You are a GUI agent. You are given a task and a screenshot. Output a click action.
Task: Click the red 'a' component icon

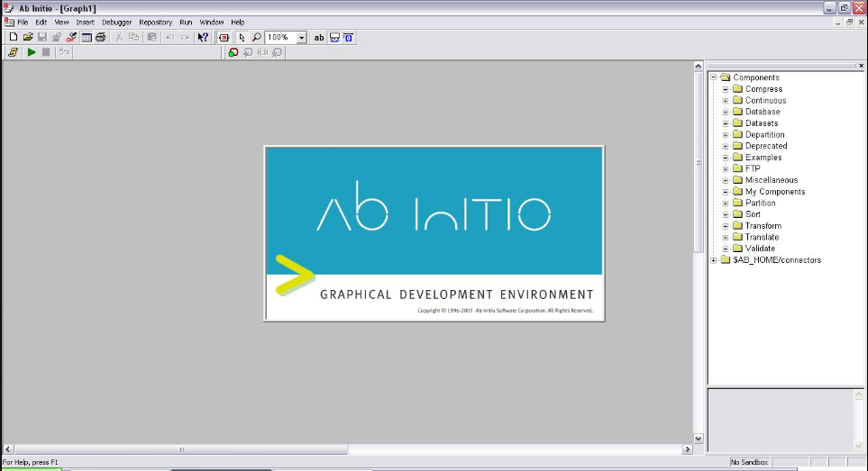224,37
